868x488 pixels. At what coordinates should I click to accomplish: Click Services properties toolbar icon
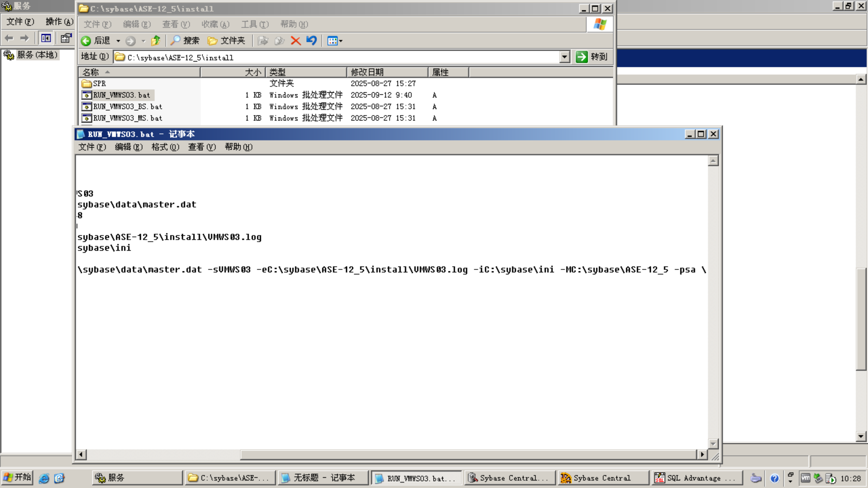coord(66,38)
